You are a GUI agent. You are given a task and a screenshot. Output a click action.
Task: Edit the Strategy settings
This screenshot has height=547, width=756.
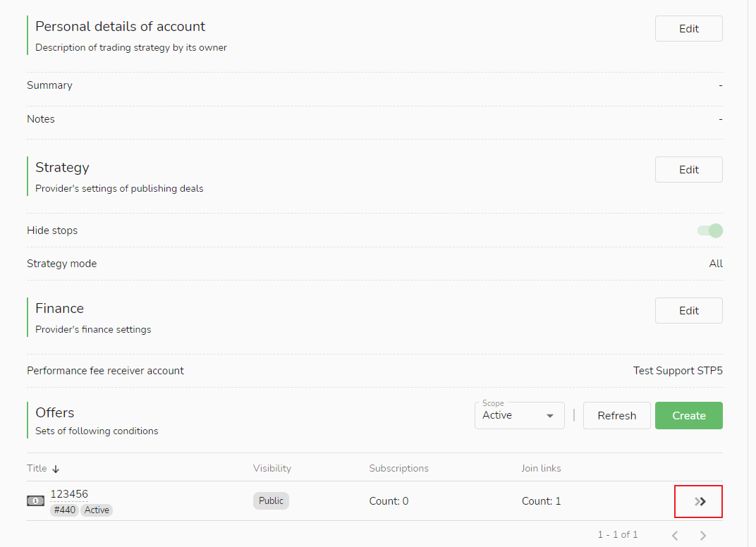[688, 170]
